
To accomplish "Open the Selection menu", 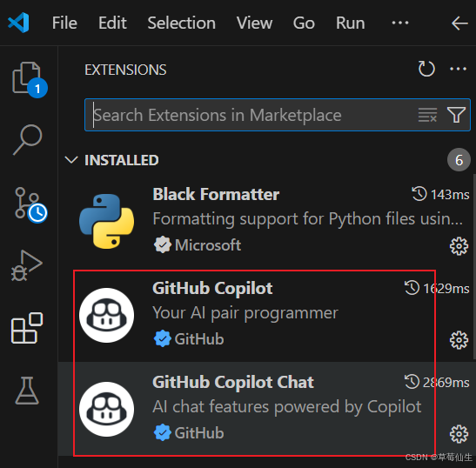I will click(182, 23).
